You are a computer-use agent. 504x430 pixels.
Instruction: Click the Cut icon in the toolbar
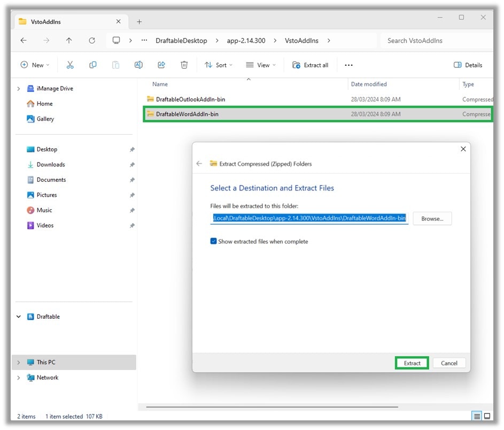(x=69, y=65)
